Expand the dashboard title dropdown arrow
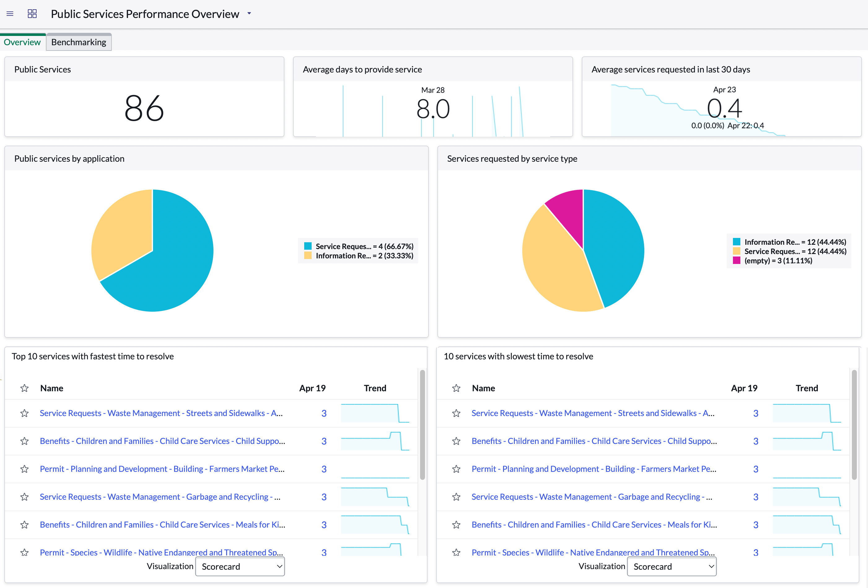Image resolution: width=868 pixels, height=588 pixels. [249, 13]
